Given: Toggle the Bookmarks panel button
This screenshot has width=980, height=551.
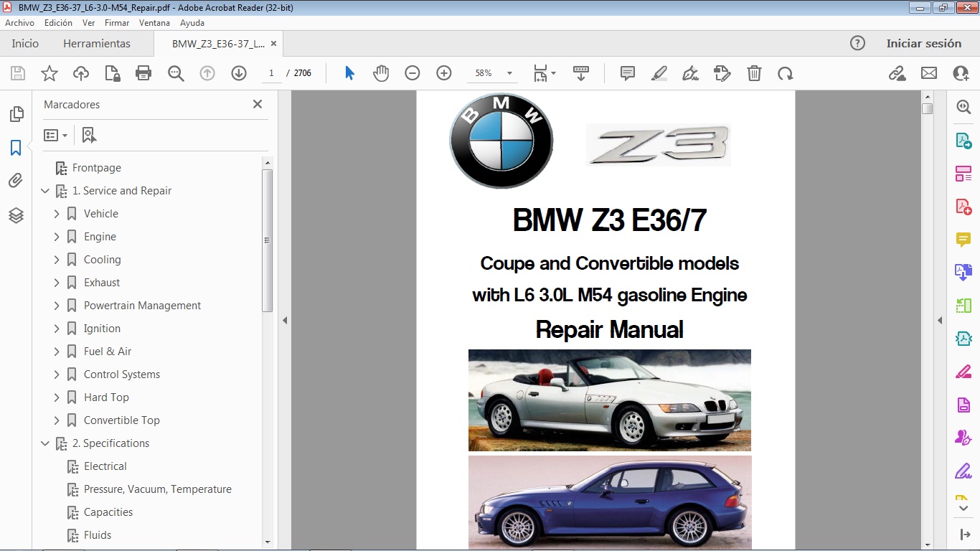Looking at the screenshot, I should [x=16, y=148].
